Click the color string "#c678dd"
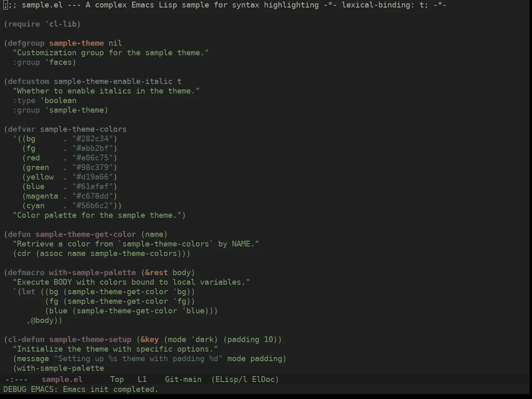Image resolution: width=532 pixels, height=399 pixels. (x=93, y=196)
